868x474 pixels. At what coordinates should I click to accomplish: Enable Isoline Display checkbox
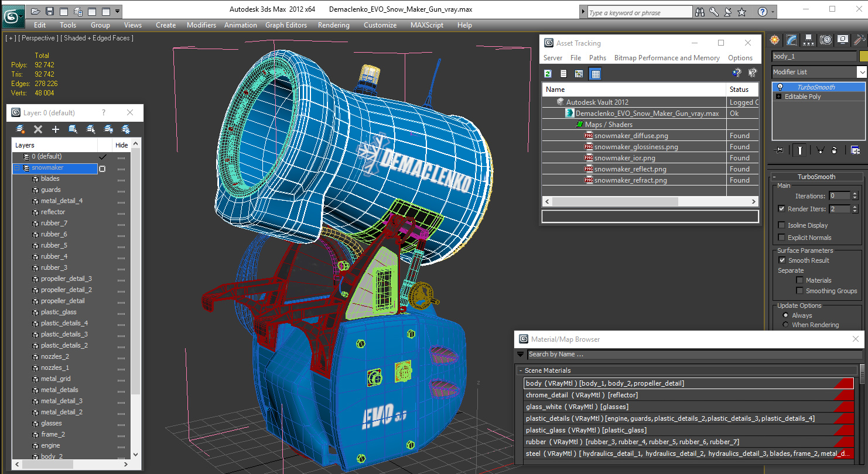coord(781,225)
